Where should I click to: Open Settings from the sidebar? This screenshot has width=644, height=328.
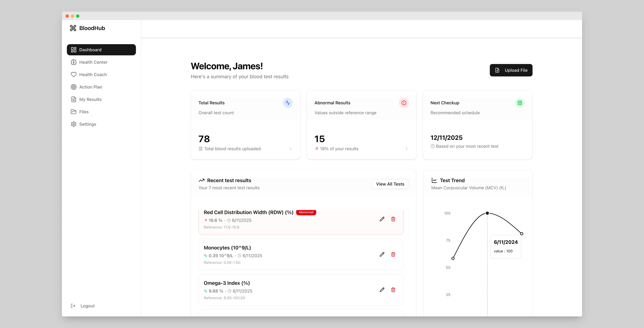pos(88,124)
